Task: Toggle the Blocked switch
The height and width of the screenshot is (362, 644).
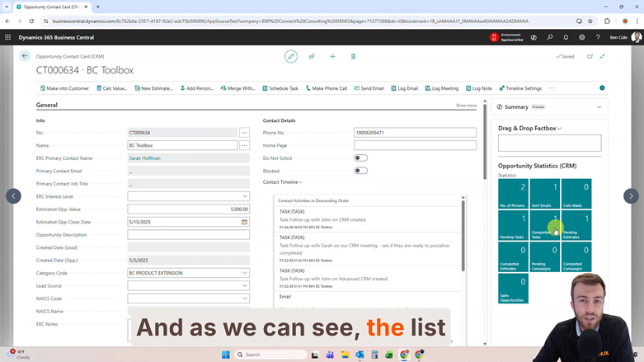Action: tap(360, 171)
